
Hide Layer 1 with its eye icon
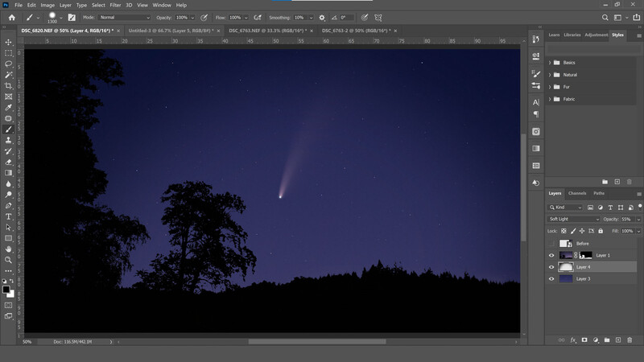[x=551, y=255]
